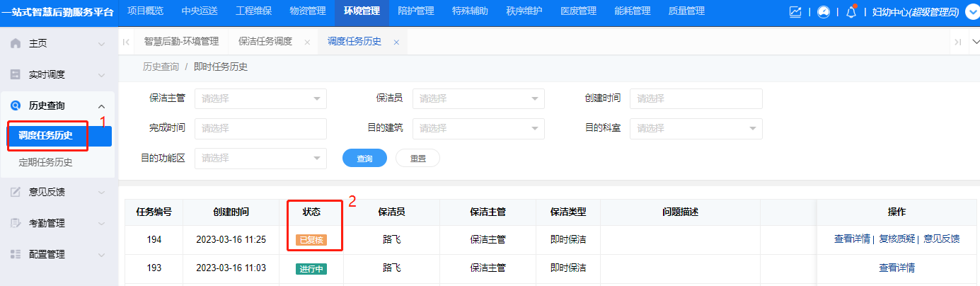Open 医废管理 in the top menu

click(578, 11)
